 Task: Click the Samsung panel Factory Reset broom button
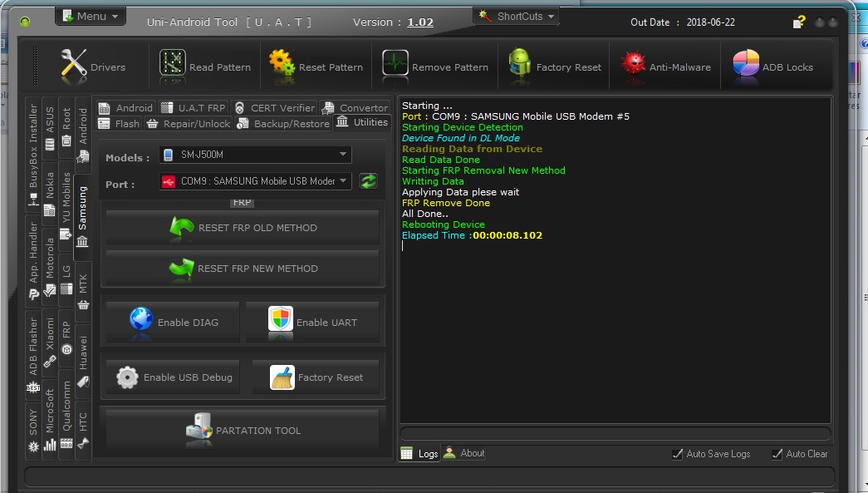pos(316,377)
